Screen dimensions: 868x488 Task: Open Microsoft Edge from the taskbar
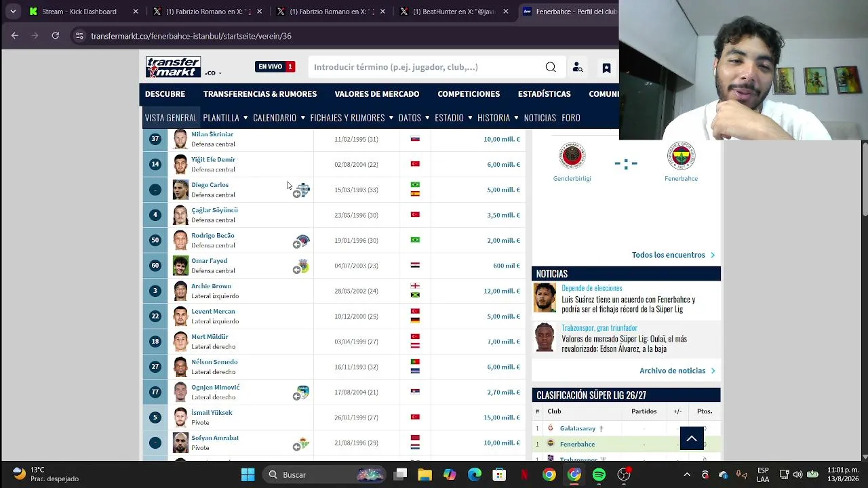click(x=474, y=474)
